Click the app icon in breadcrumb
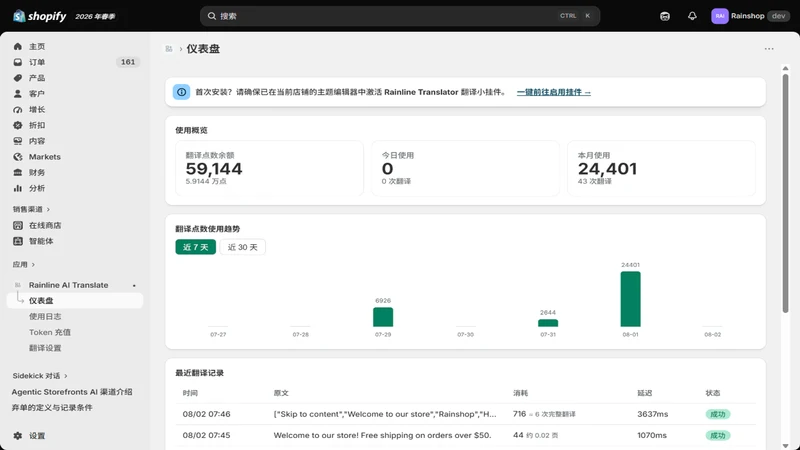 pyautogui.click(x=169, y=49)
